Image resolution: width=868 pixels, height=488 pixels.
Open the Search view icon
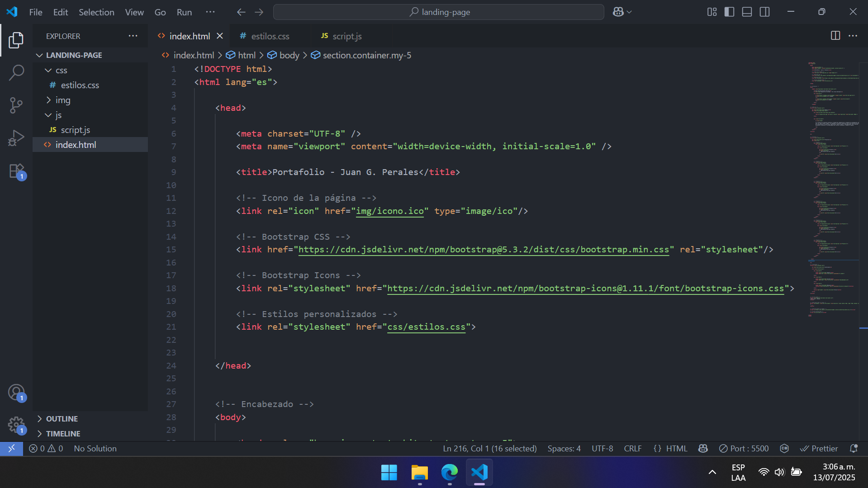[16, 72]
